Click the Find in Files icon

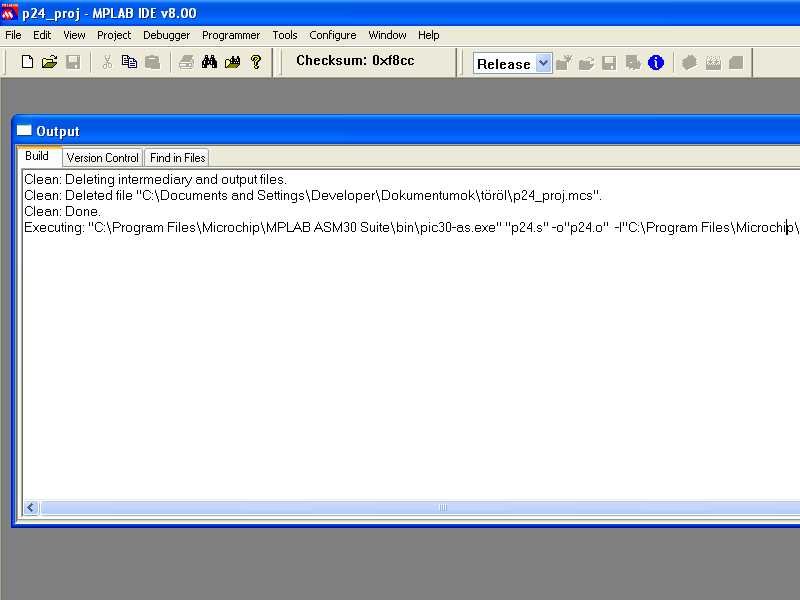pyautogui.click(x=233, y=62)
